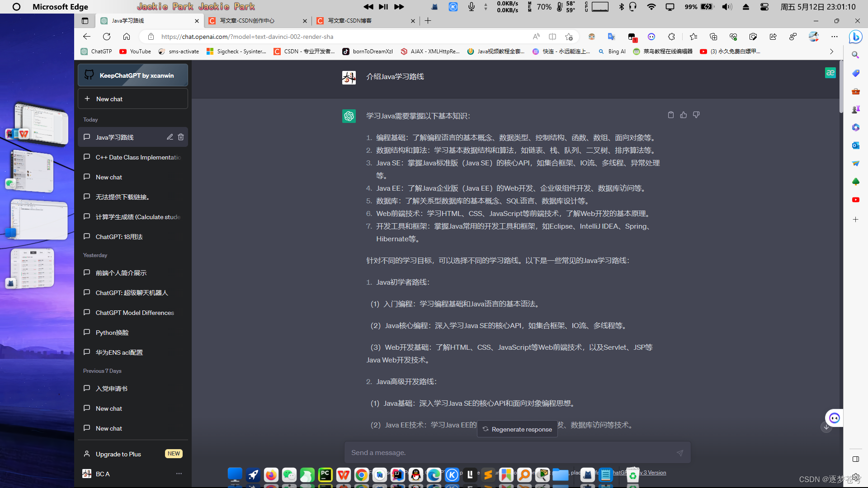
Task: Click Upgrade to Plus
Action: click(133, 454)
